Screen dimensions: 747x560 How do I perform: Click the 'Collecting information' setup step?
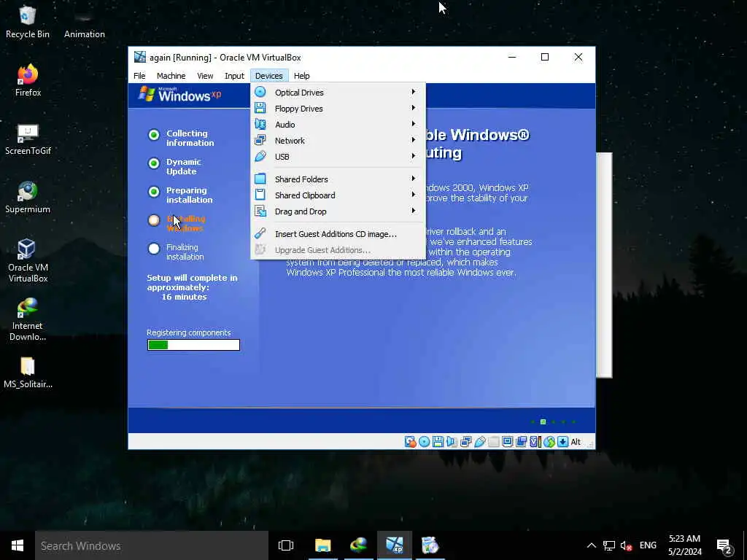click(x=190, y=138)
